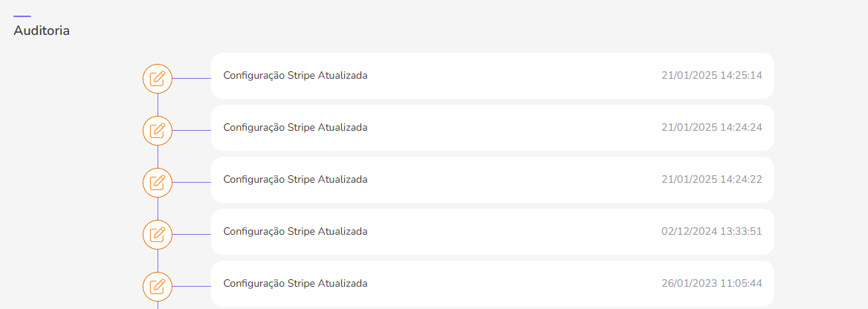Click the connector line leading to the 14:24:22 card
This screenshot has height=309, width=868.
click(192, 183)
